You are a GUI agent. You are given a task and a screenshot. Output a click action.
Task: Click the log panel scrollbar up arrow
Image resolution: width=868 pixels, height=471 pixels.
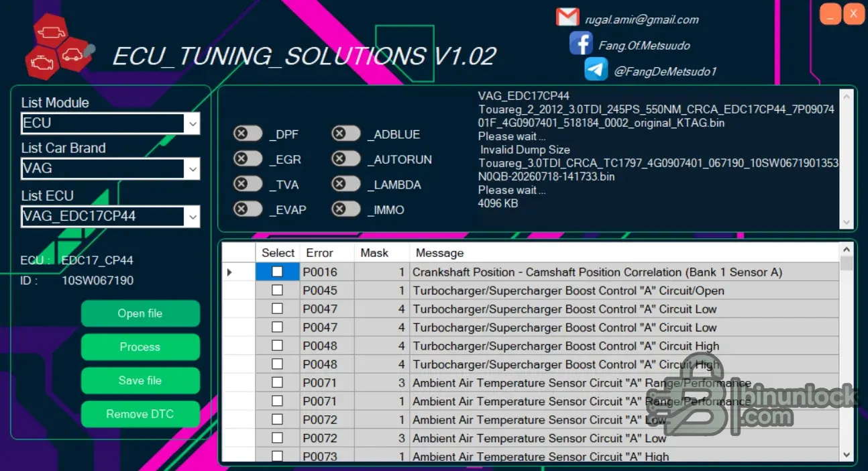coord(847,96)
